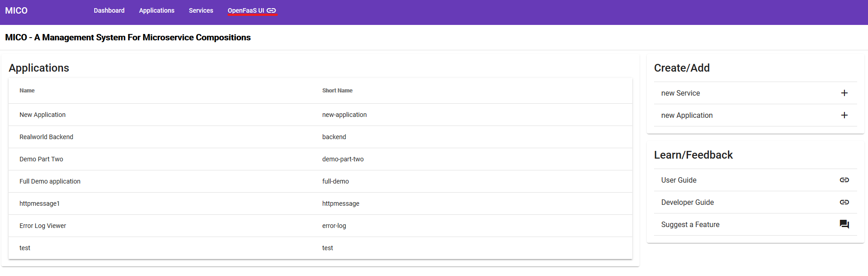Open the OpenFaaS UI link in navbar

point(252,10)
